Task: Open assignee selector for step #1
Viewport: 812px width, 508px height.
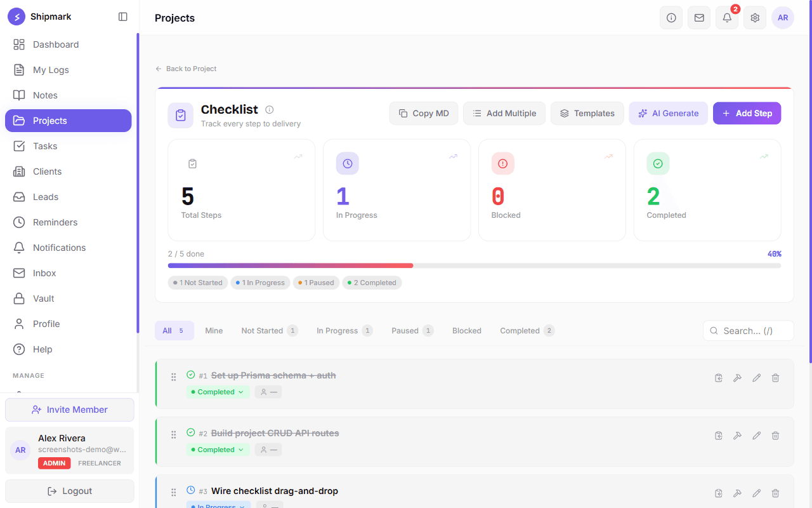Action: point(268,392)
